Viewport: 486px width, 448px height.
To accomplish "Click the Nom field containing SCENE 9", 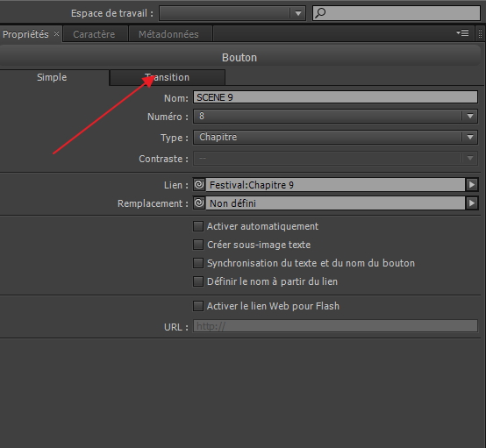I will click(335, 97).
